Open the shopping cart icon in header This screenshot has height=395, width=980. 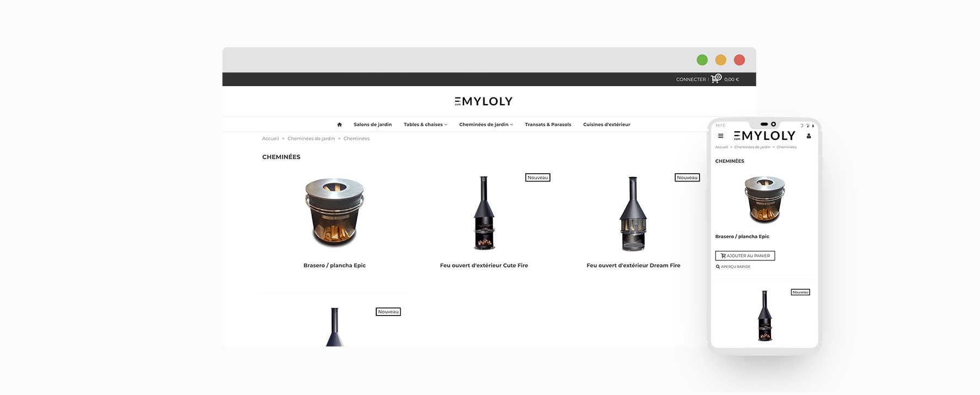coord(716,78)
